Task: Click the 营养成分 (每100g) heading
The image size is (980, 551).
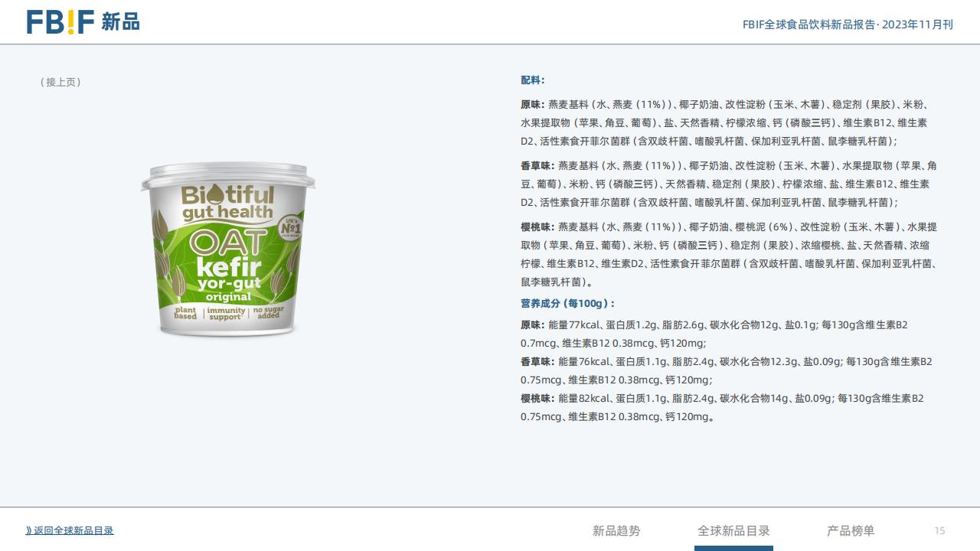Action: [568, 304]
